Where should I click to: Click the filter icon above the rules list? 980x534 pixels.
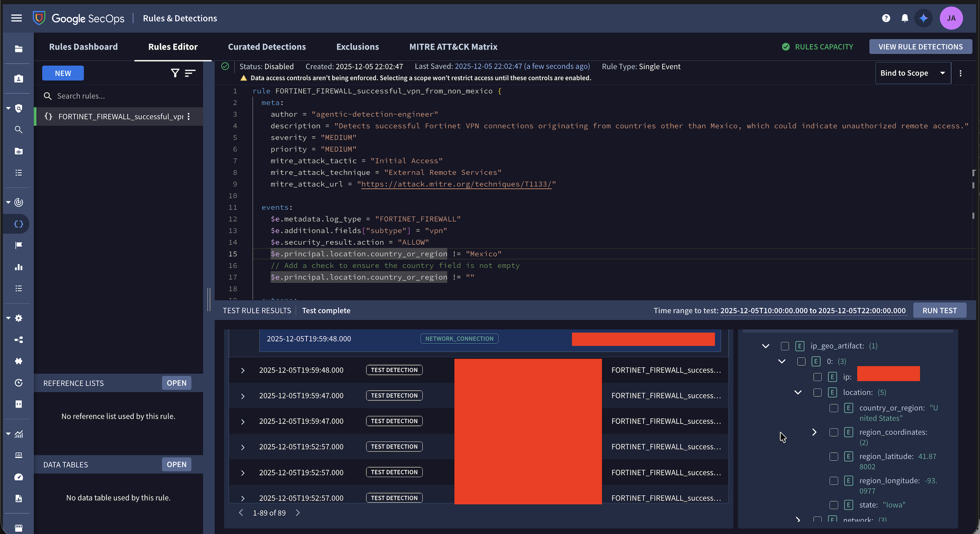click(x=175, y=73)
